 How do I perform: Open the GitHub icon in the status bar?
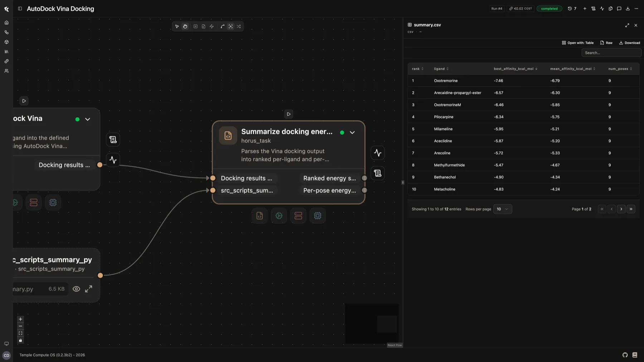click(x=625, y=355)
